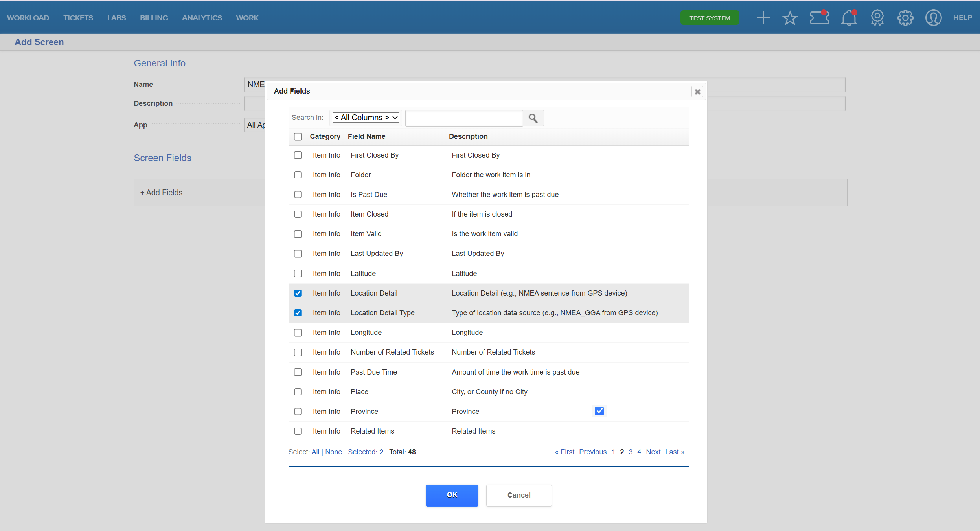Go to page 3 of fields

(631, 452)
